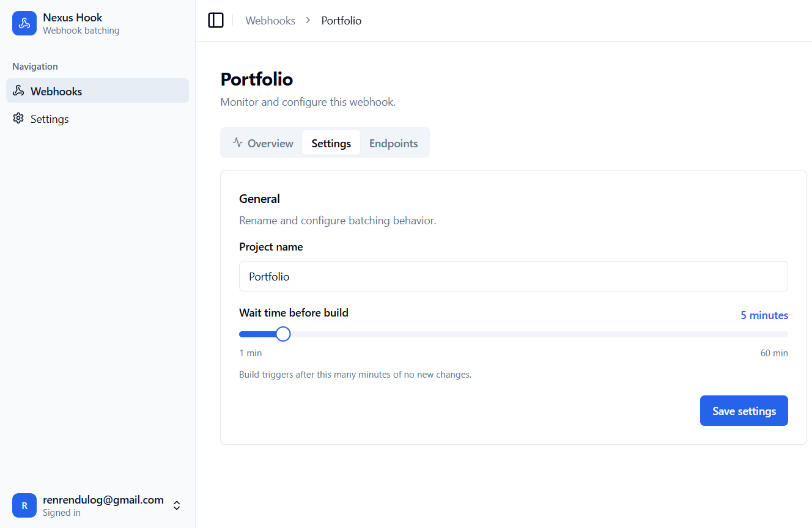Switch to the Endpoints tab
The image size is (812, 528).
pyautogui.click(x=394, y=143)
